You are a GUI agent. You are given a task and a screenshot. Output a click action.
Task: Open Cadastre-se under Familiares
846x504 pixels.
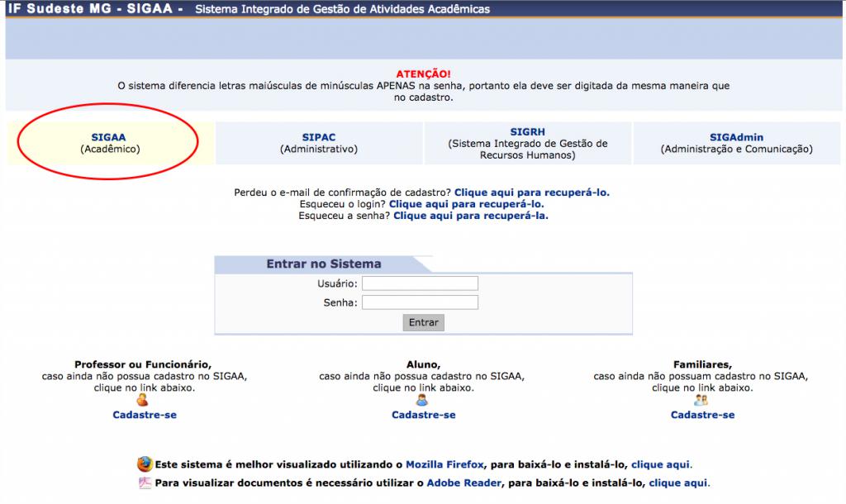tap(702, 415)
